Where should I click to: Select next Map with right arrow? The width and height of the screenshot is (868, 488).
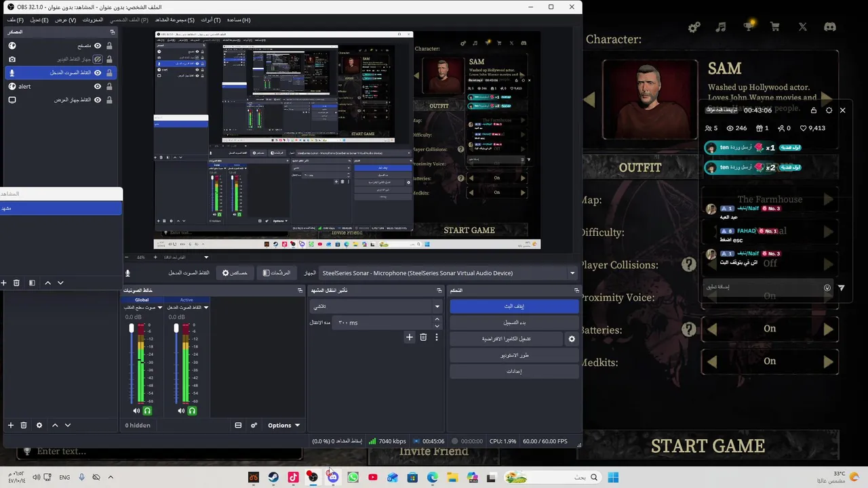828,199
